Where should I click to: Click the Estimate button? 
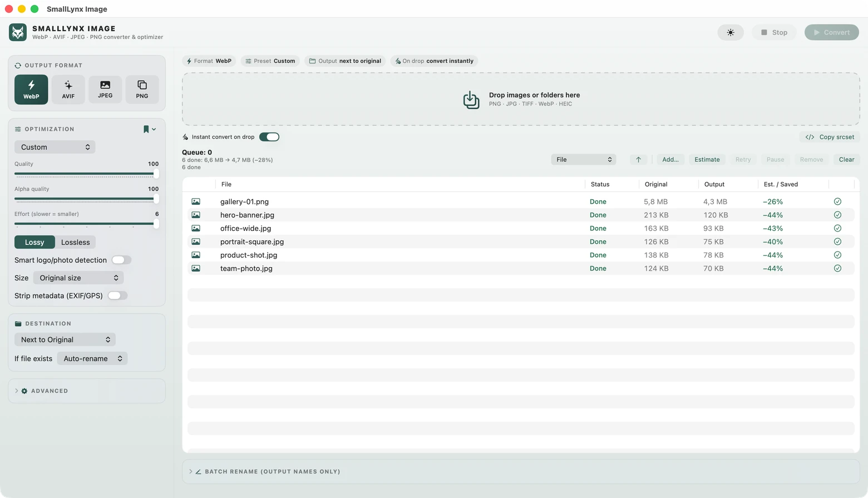[707, 160]
